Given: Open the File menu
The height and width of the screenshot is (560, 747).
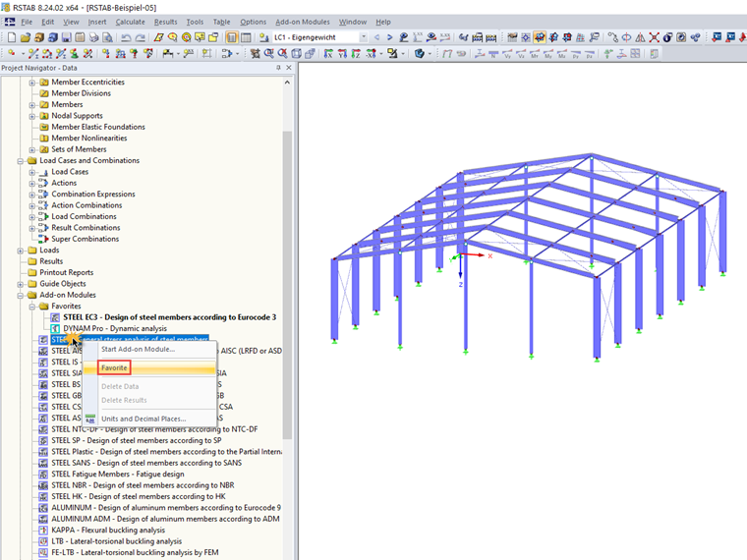Looking at the screenshot, I should point(27,22).
